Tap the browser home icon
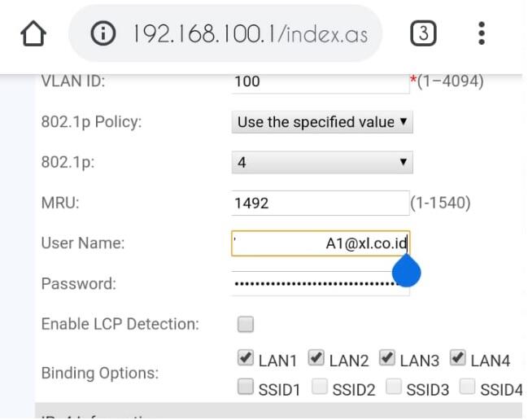The height and width of the screenshot is (420, 528). pyautogui.click(x=34, y=33)
